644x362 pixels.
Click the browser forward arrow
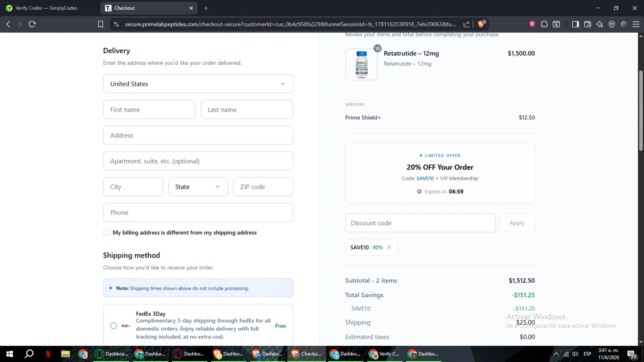(20, 24)
